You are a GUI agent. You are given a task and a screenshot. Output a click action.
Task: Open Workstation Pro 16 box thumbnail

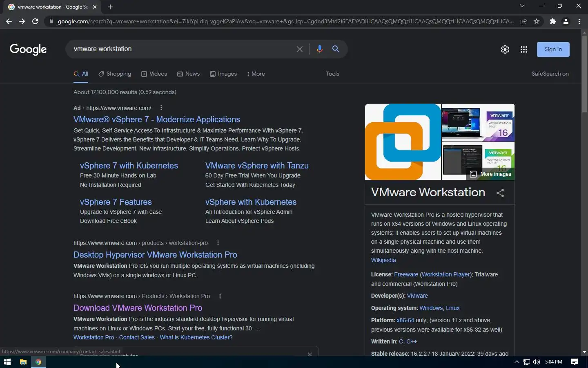tap(478, 122)
